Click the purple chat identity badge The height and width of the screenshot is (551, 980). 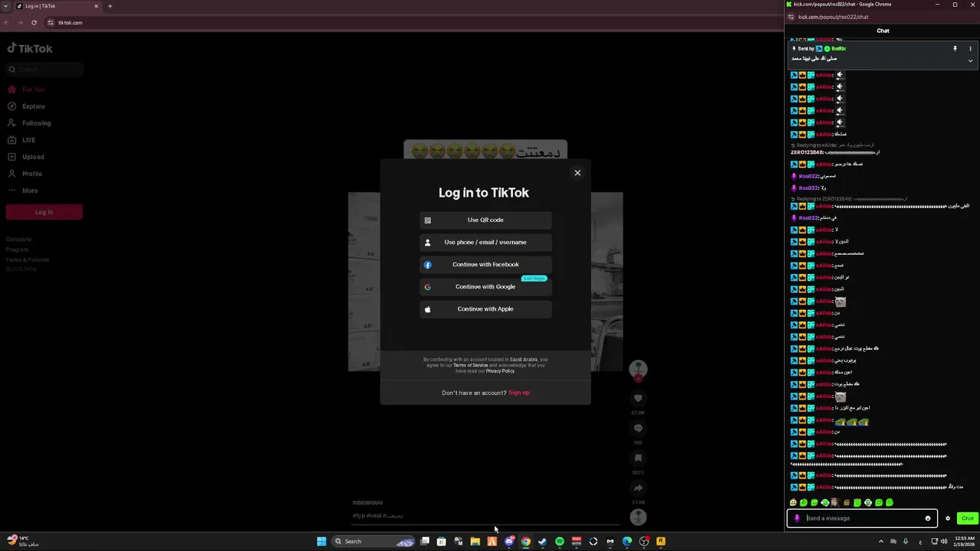tap(797, 518)
